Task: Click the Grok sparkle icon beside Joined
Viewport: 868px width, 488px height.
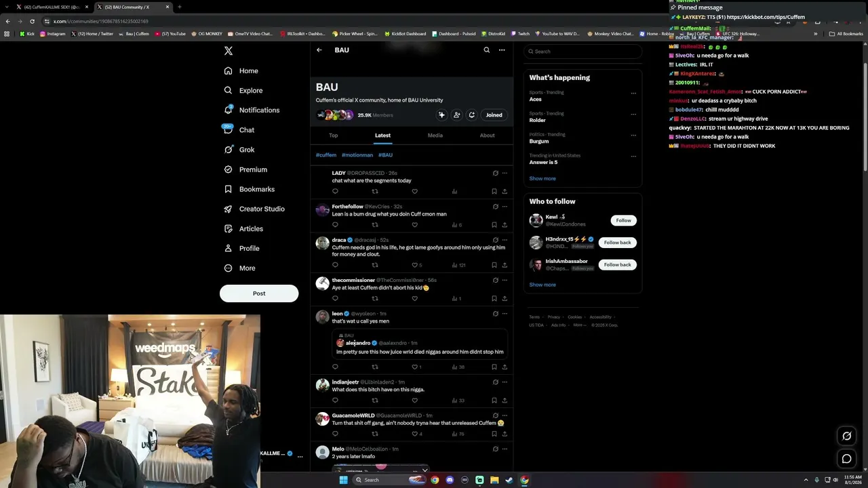Action: (441, 115)
